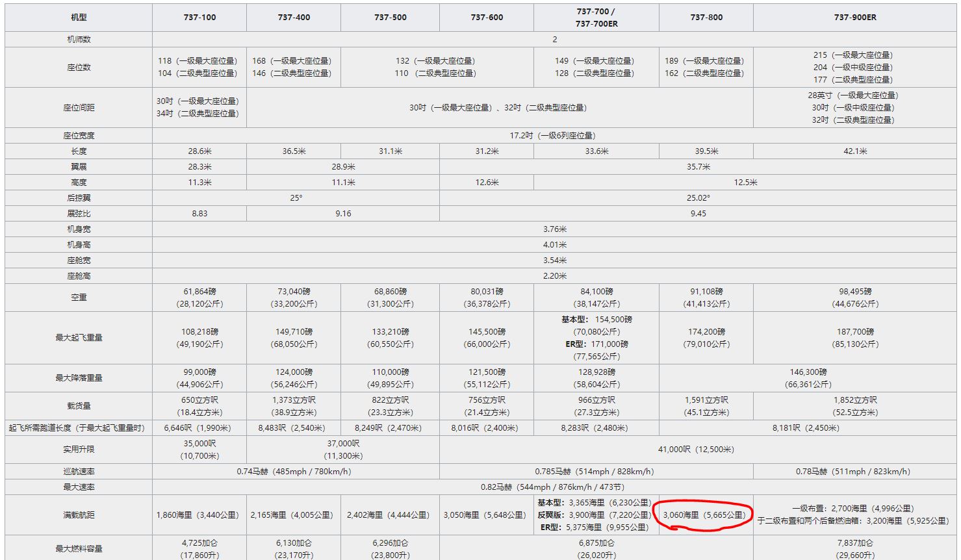Viewport: 961px width, 560px height.
Task: Click the '高度' row label
Action: pyautogui.click(x=79, y=182)
